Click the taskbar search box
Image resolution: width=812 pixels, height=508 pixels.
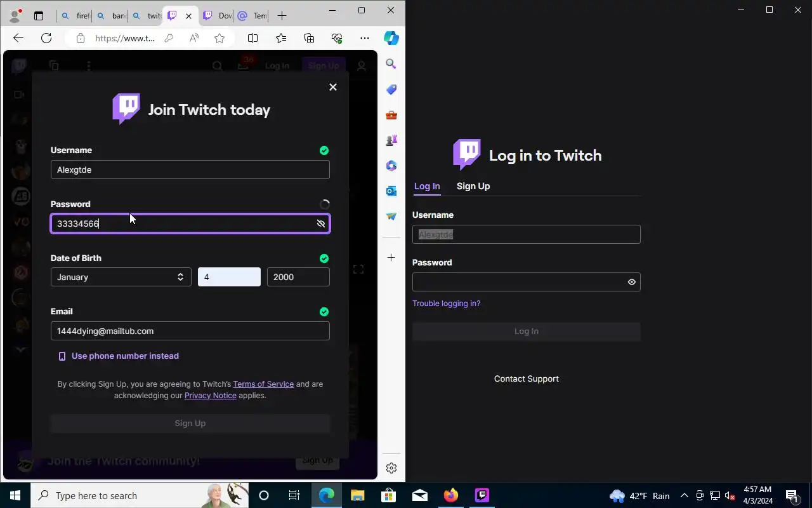point(140,495)
